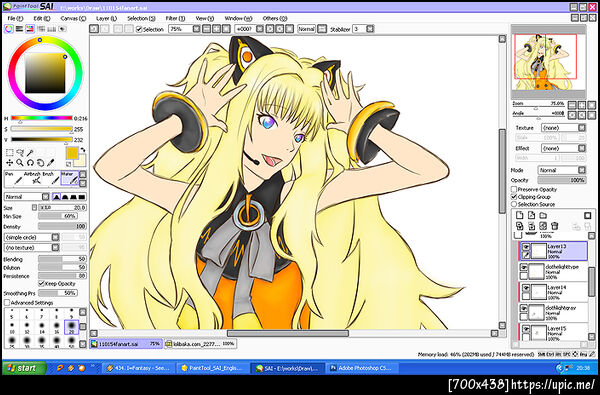Click the undo button in canvas toolbar

tap(94, 29)
